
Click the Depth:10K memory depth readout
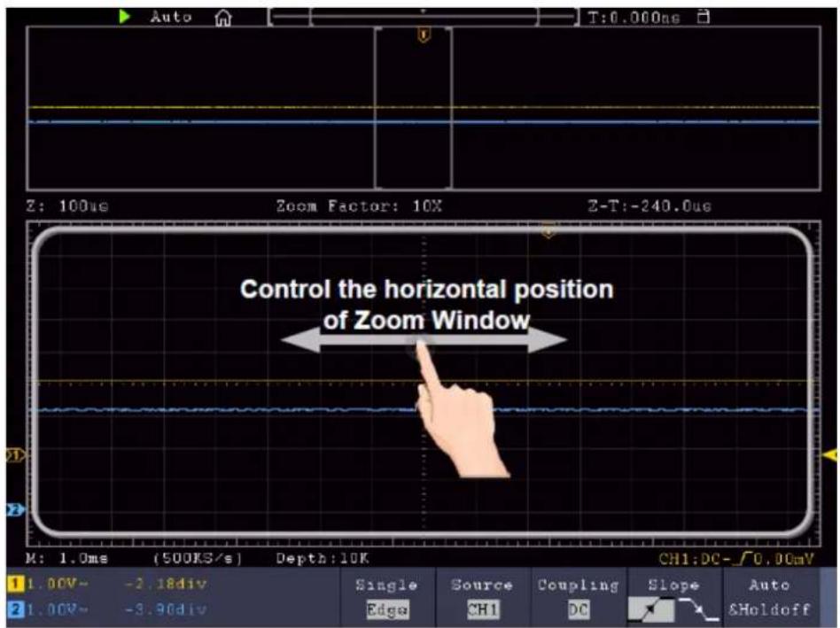point(323,558)
